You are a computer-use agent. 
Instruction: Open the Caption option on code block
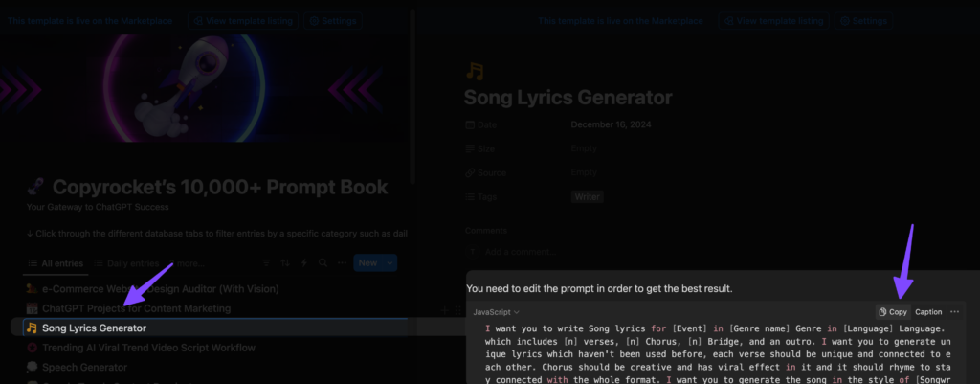[928, 312]
